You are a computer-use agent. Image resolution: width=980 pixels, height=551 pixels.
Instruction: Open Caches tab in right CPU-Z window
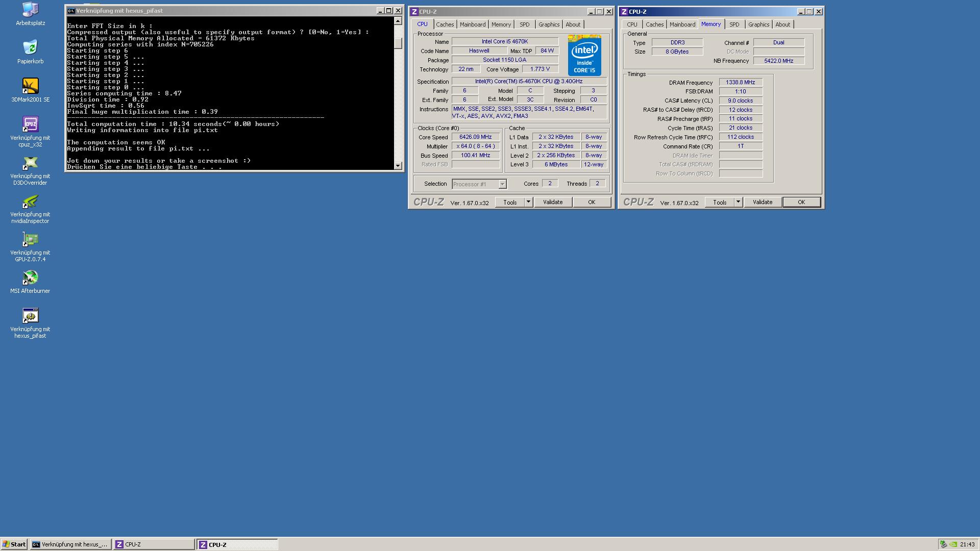(x=654, y=24)
